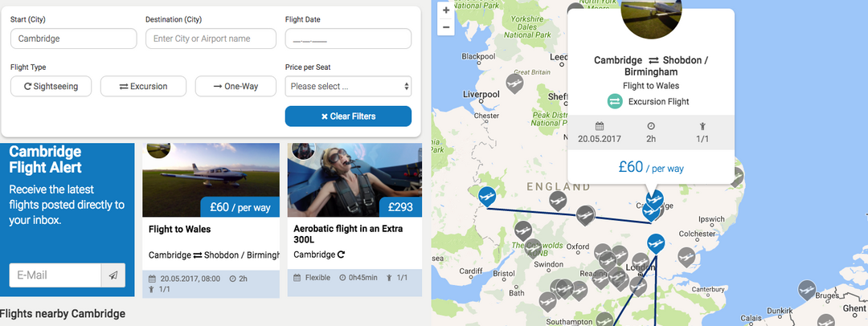868x326 pixels.
Task: Click the blue plane marker near Wales
Action: pyautogui.click(x=486, y=195)
